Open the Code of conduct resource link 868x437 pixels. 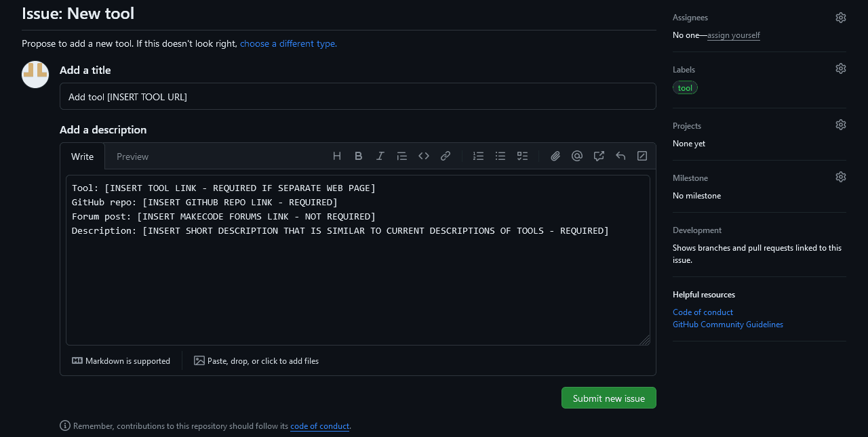pyautogui.click(x=703, y=312)
